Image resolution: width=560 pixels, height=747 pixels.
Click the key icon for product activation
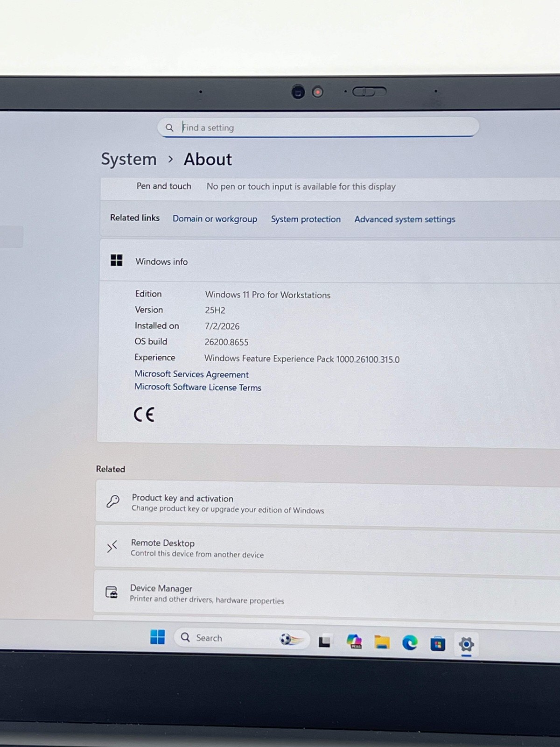(112, 501)
